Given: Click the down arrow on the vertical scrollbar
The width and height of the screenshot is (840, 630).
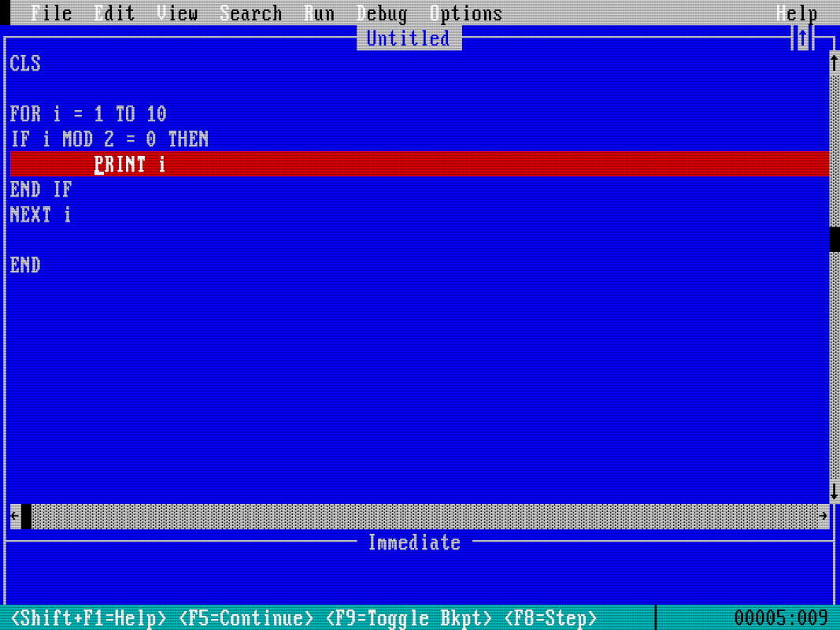Looking at the screenshot, I should [x=834, y=491].
